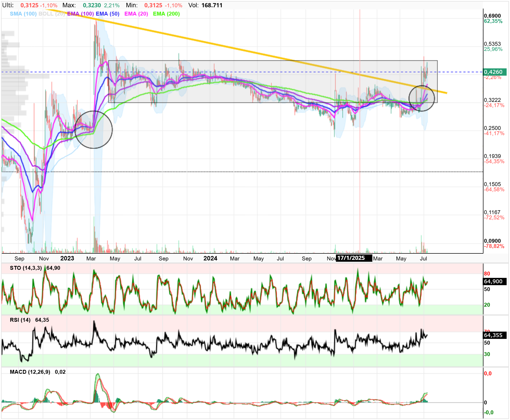This screenshot has width=510, height=420.
Task: Click the 0,0900 price axis label
Action: pos(492,241)
